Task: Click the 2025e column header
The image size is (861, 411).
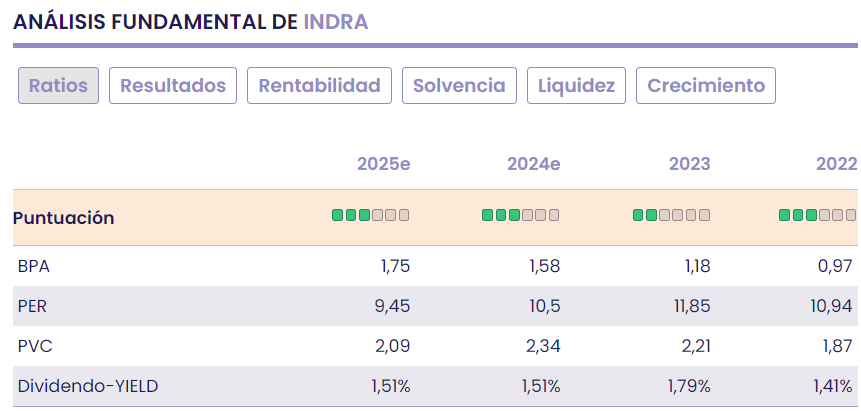Action: point(384,164)
